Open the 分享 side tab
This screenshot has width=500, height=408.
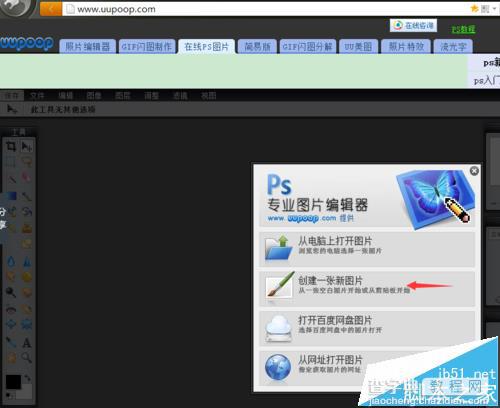3,218
